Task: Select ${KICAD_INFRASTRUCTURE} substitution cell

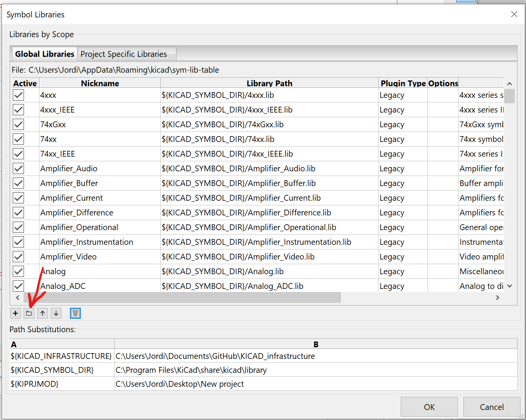Action: (62, 356)
